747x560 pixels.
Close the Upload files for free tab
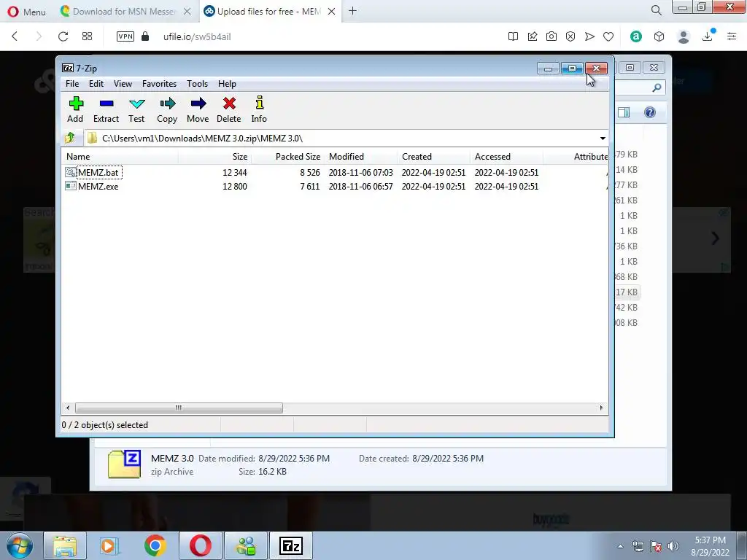pos(332,12)
